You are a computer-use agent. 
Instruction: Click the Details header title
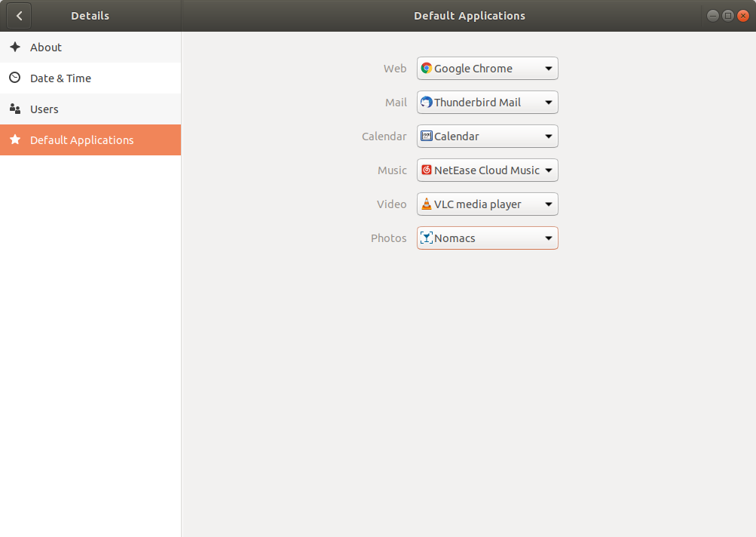[x=90, y=16]
